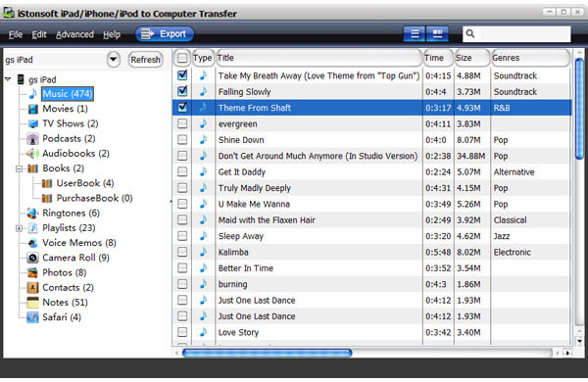Click the Books shelf icon
The width and height of the screenshot is (588, 382).
pyautogui.click(x=33, y=168)
